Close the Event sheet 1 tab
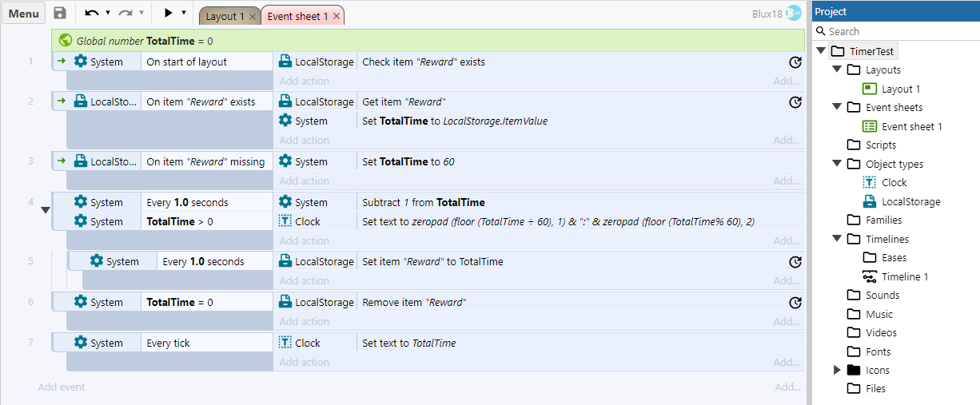The width and height of the screenshot is (980, 405). point(337,16)
